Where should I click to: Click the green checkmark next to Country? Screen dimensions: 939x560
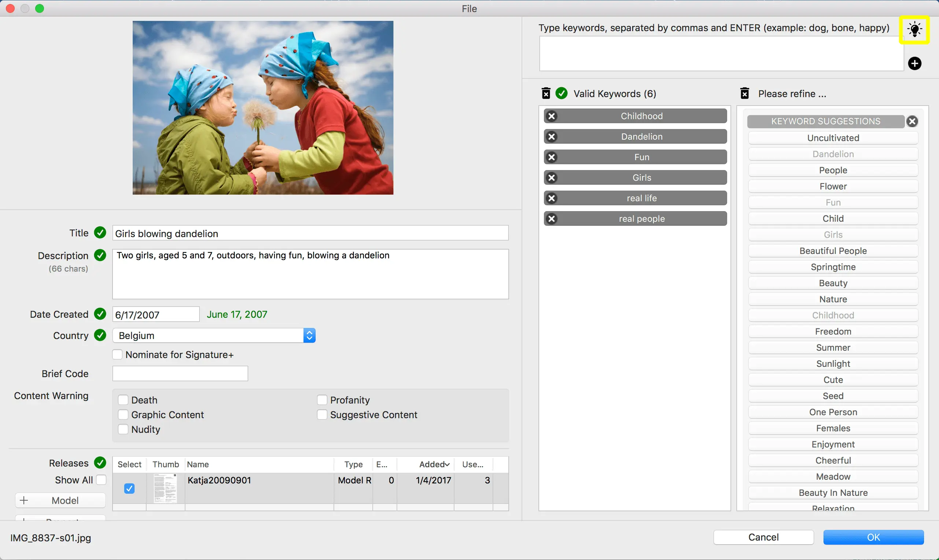[100, 335]
